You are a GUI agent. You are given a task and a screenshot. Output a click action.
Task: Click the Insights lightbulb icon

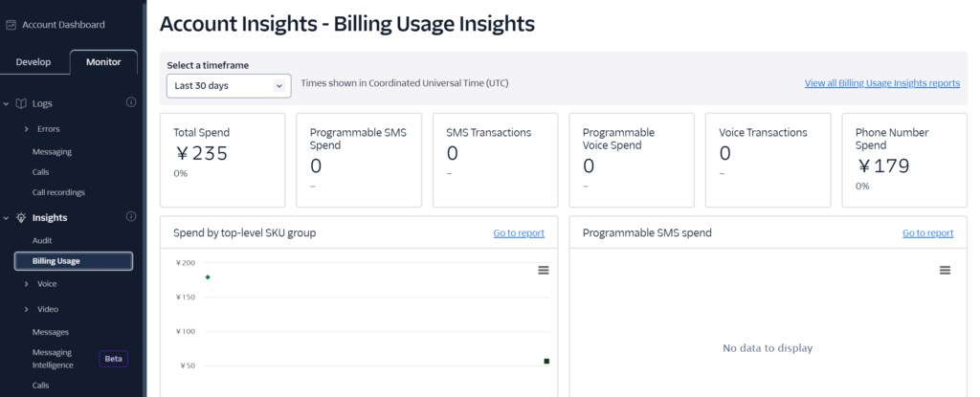point(21,217)
